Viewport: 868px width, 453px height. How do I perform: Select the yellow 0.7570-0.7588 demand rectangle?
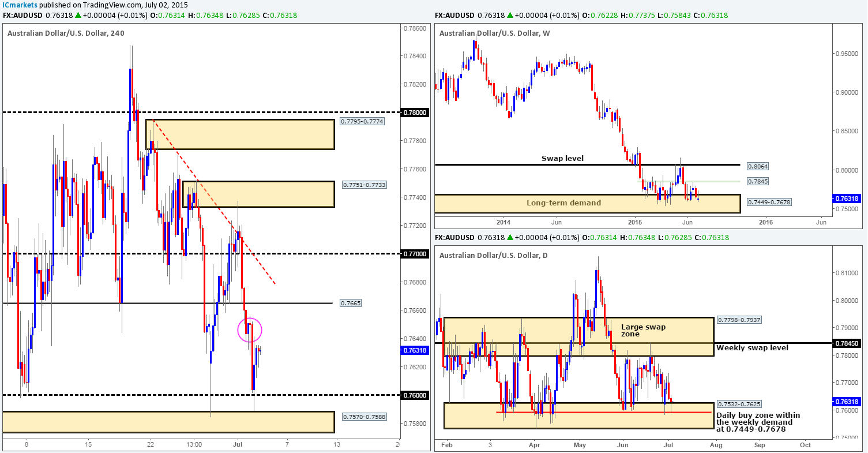point(168,422)
